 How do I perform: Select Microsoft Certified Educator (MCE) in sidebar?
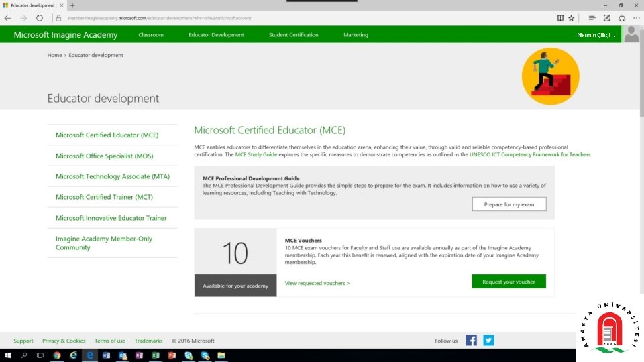[107, 135]
